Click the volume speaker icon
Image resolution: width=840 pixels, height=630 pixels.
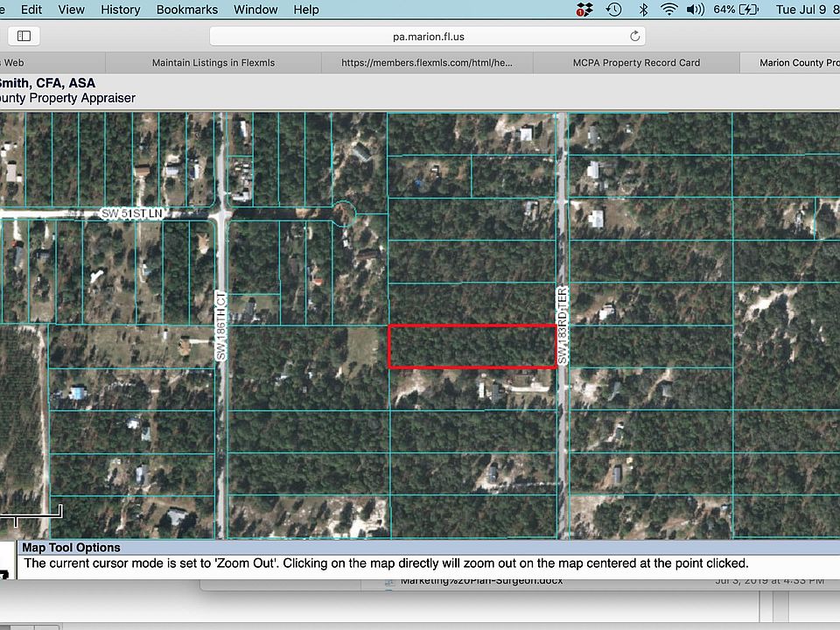coord(696,10)
